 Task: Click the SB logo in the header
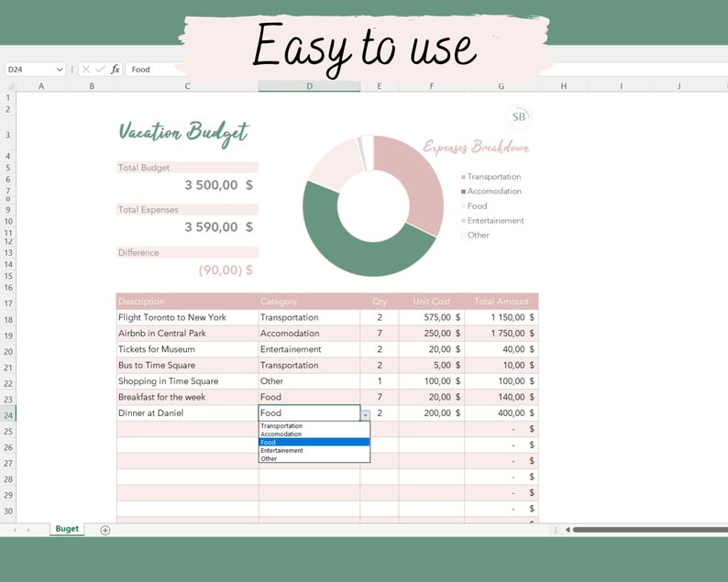click(x=519, y=117)
